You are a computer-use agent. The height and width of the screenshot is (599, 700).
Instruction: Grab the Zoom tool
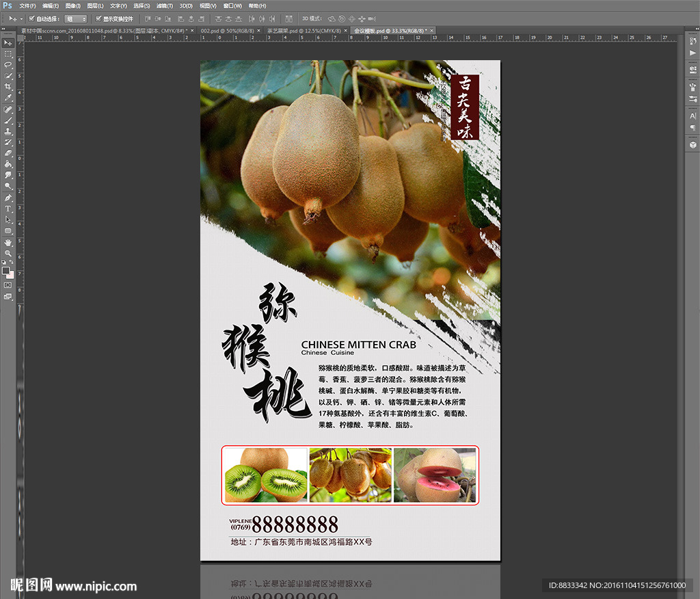click(8, 253)
